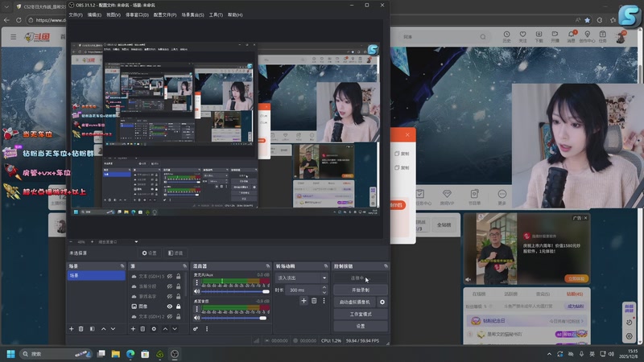
Task: Open advanced audio properties in 混音器 panel
Action: (x=196, y=329)
